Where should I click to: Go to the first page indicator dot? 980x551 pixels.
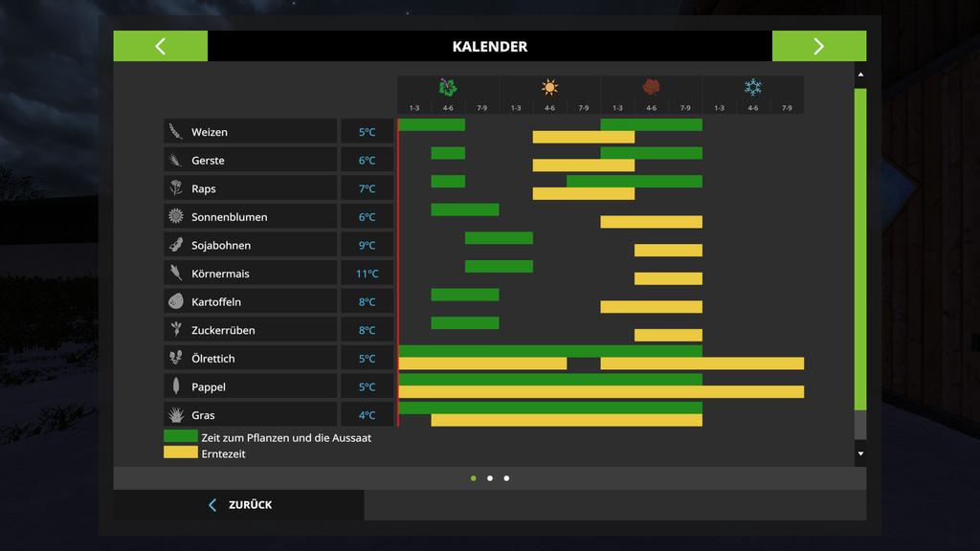coord(473,478)
